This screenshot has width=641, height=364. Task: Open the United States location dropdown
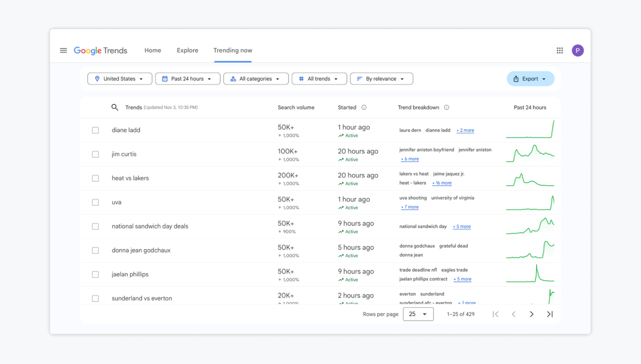click(120, 79)
